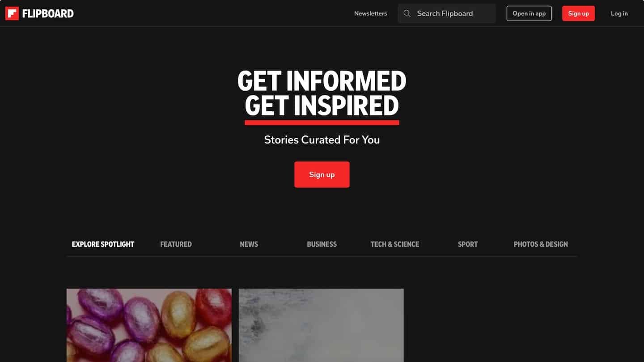Click the Stories Curated For You subtitle

pyautogui.click(x=322, y=140)
